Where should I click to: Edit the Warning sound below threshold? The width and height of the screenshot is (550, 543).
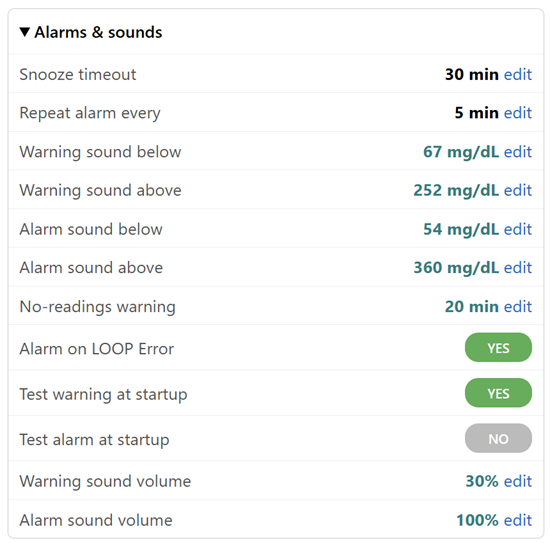pos(518,152)
